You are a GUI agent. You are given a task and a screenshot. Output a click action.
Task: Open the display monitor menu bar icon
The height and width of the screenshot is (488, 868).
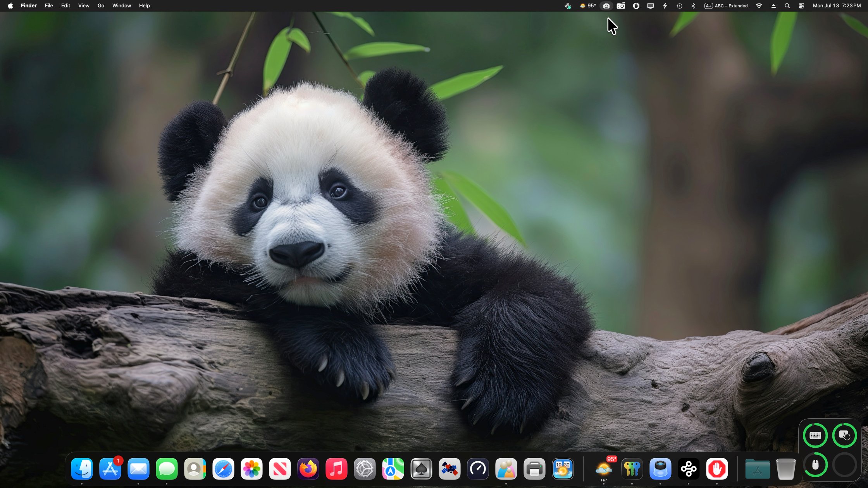pos(651,6)
